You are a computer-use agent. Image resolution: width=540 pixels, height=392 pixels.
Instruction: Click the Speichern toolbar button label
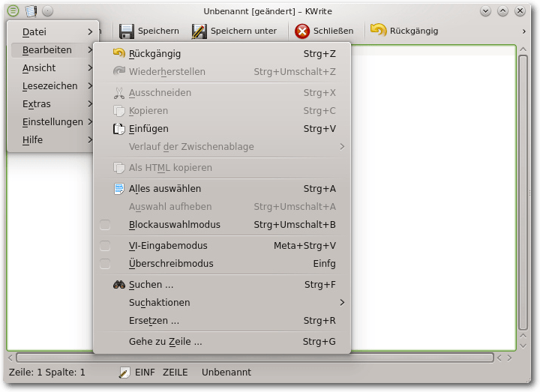coord(158,31)
